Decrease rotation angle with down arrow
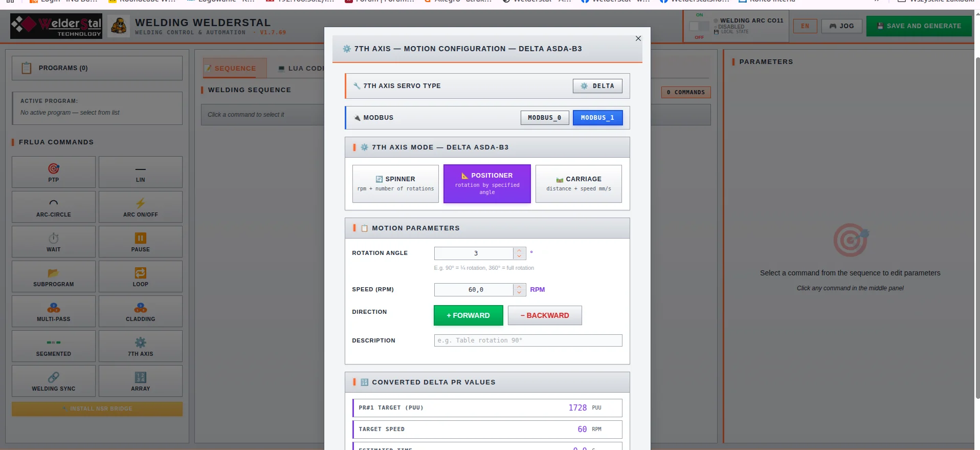This screenshot has height=450, width=980. tap(519, 256)
